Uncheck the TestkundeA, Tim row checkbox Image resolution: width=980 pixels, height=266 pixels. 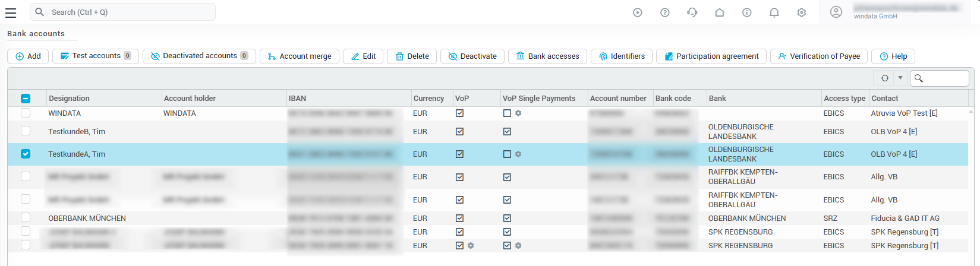(26, 154)
